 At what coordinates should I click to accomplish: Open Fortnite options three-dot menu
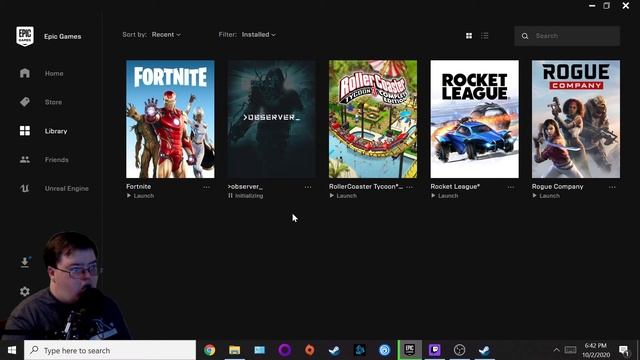click(x=207, y=187)
